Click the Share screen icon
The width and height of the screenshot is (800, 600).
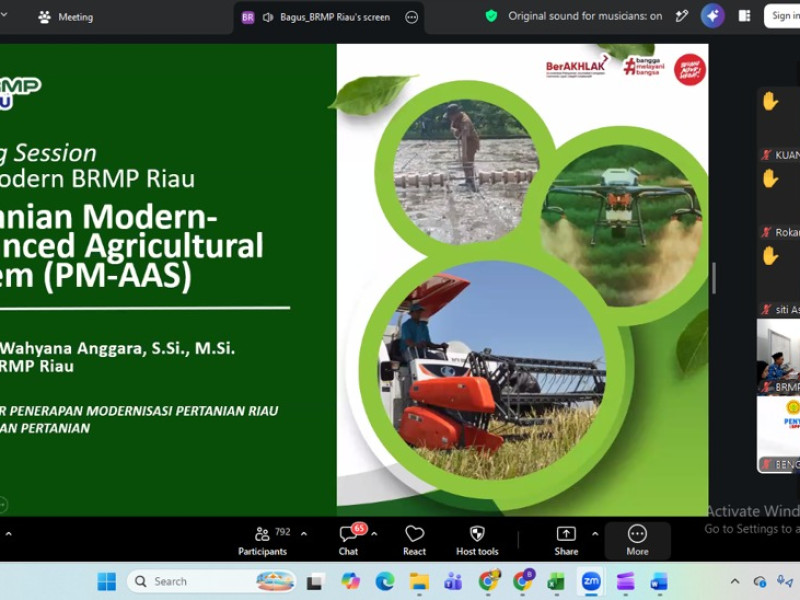click(x=566, y=541)
